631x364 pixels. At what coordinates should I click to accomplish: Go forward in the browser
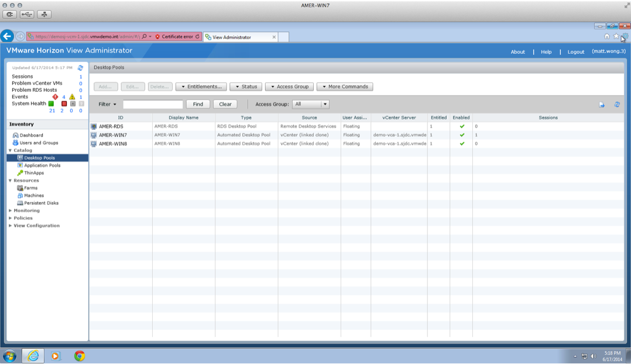[20, 37]
